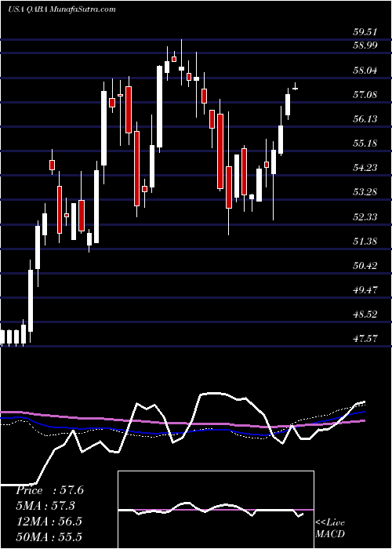Click the '50MA : 55.5' readout
The height and width of the screenshot is (549, 392).
[49, 536]
